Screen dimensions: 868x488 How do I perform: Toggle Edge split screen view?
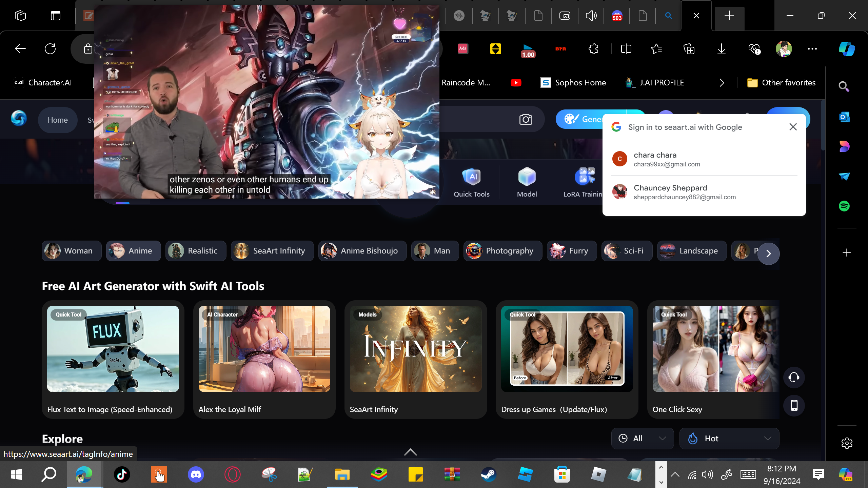[x=626, y=49]
